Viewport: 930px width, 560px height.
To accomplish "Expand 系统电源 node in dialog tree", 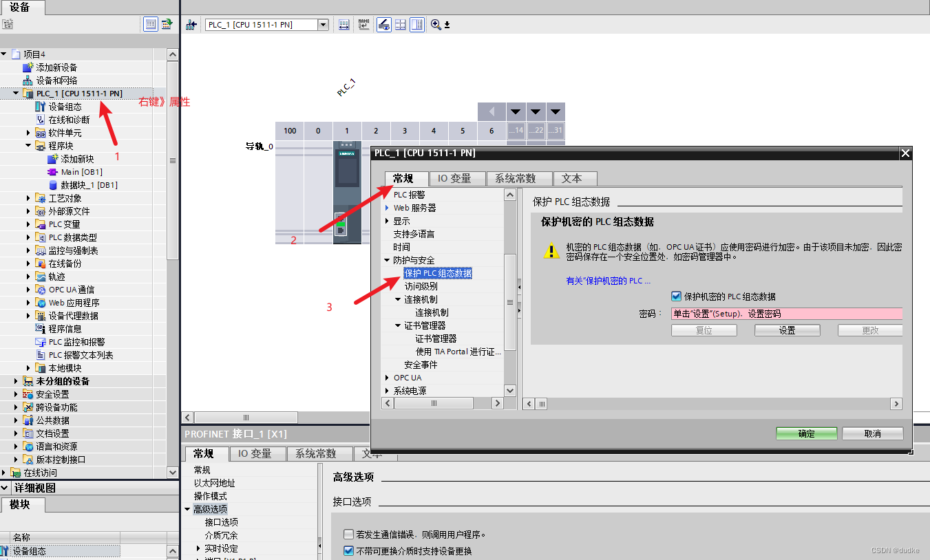I will click(x=387, y=391).
